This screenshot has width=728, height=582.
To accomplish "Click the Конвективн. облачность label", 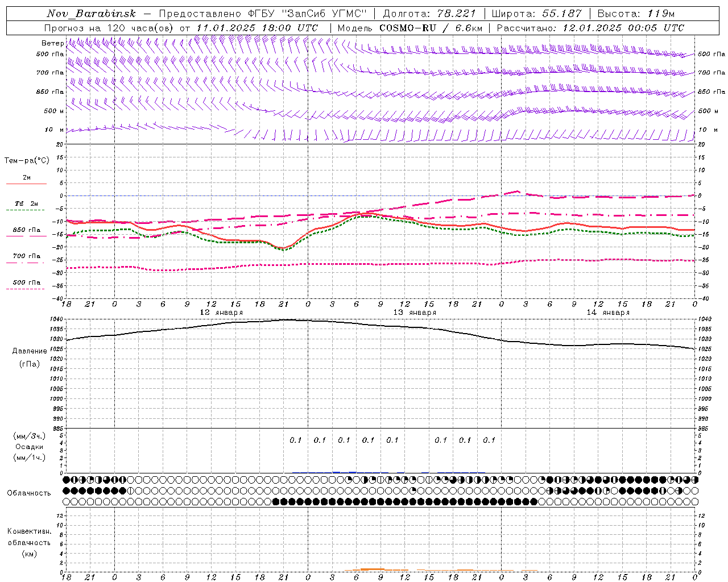I will point(29,542).
